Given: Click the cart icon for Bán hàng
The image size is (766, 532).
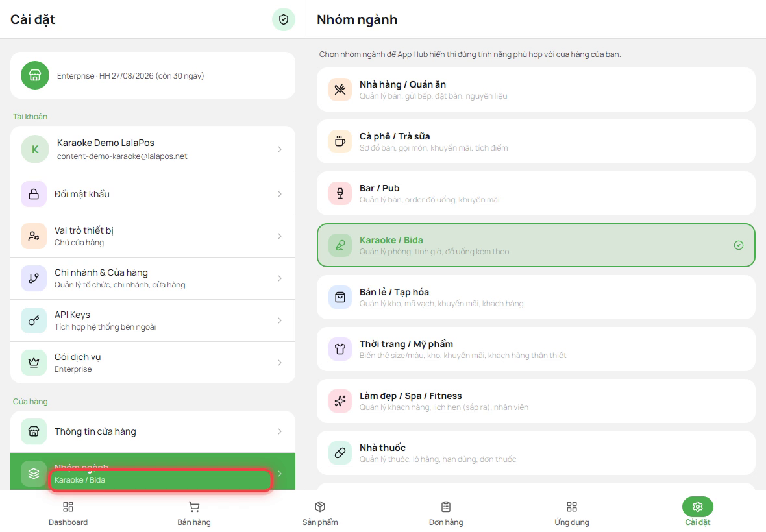Looking at the screenshot, I should pyautogui.click(x=194, y=507).
